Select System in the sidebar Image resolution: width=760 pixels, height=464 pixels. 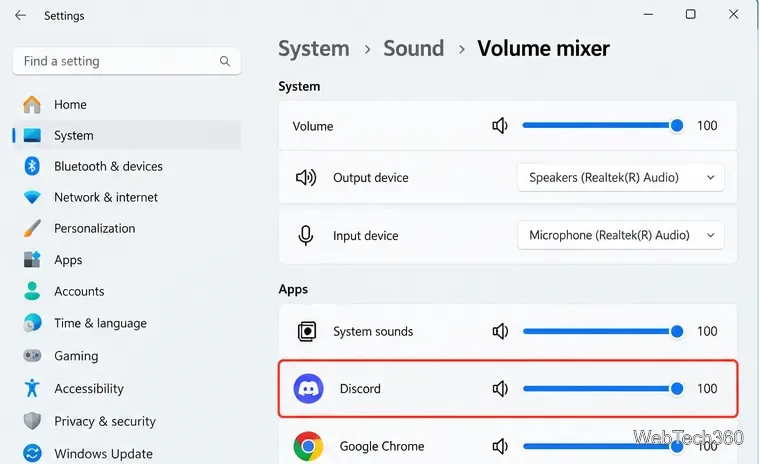[x=127, y=135]
